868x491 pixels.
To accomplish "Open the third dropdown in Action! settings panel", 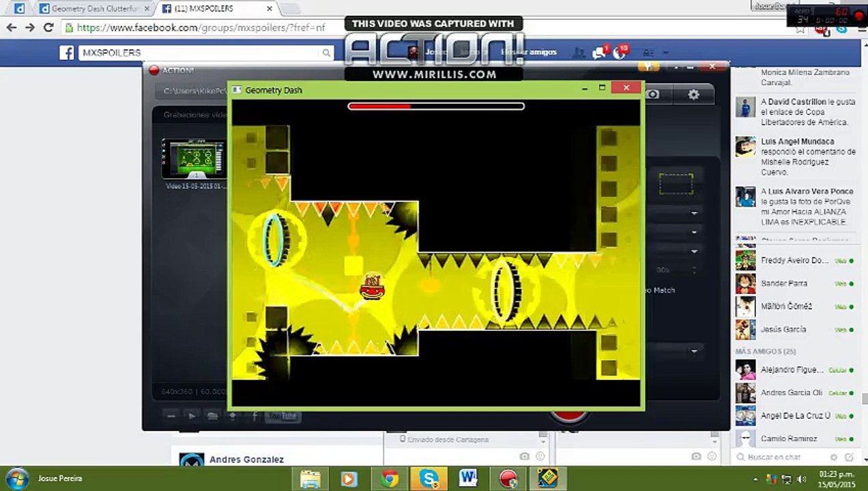I will coord(694,251).
